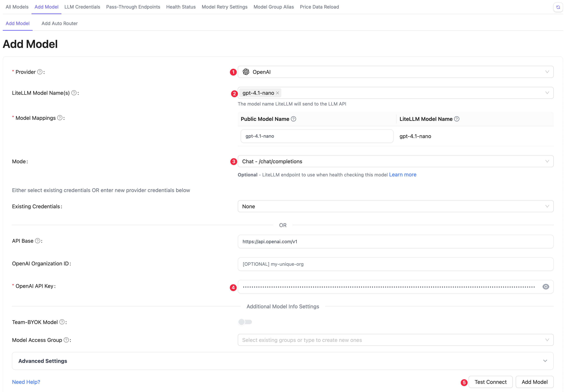Screen dimensions: 566x392
Task: Click help icon beside LiteLLM Model Name column header
Action: [x=457, y=119]
